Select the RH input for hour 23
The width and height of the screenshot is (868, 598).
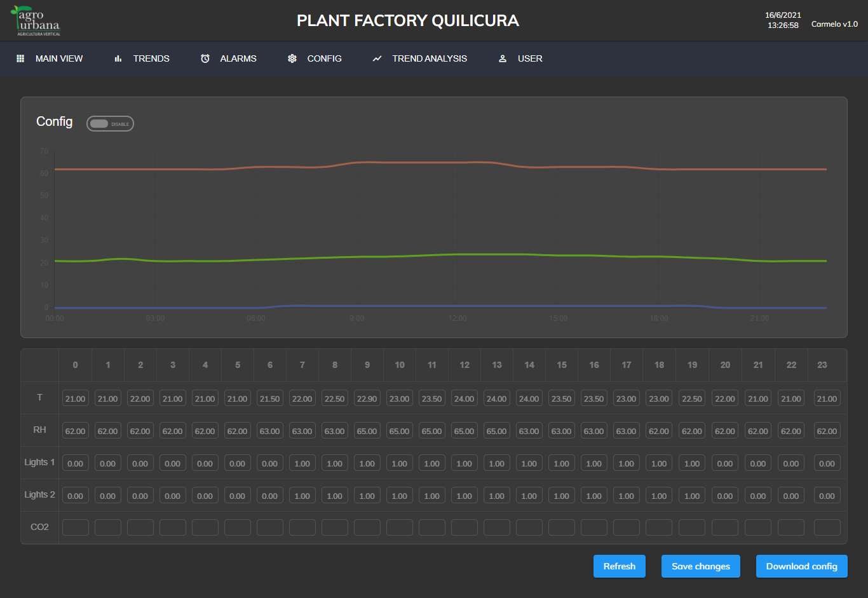pyautogui.click(x=827, y=431)
